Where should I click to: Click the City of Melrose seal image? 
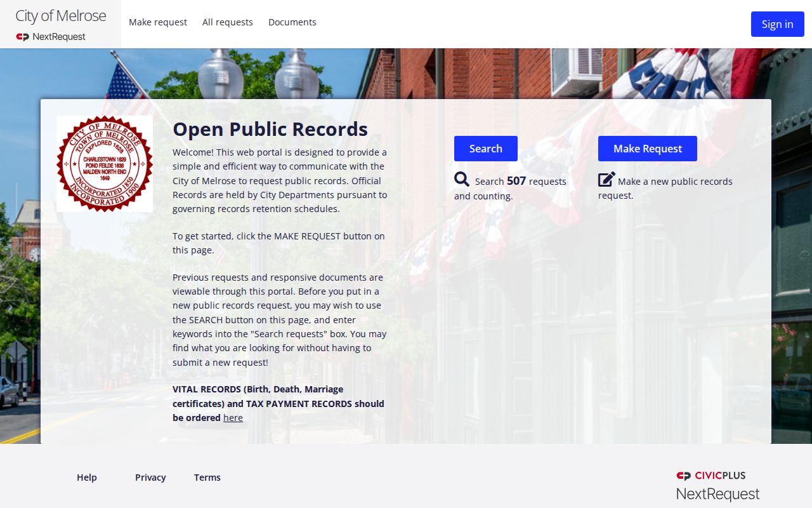coord(105,164)
